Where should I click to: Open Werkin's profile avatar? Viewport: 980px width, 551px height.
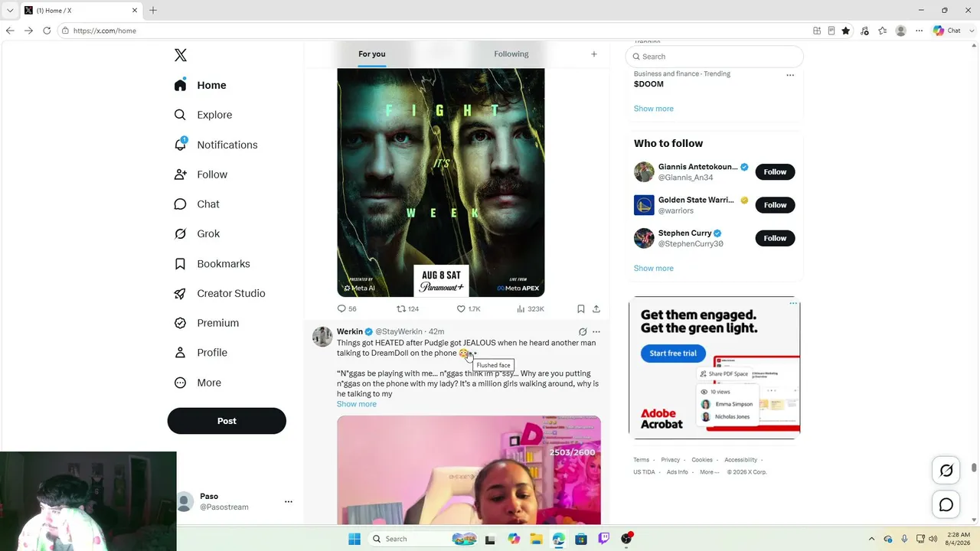coord(322,337)
